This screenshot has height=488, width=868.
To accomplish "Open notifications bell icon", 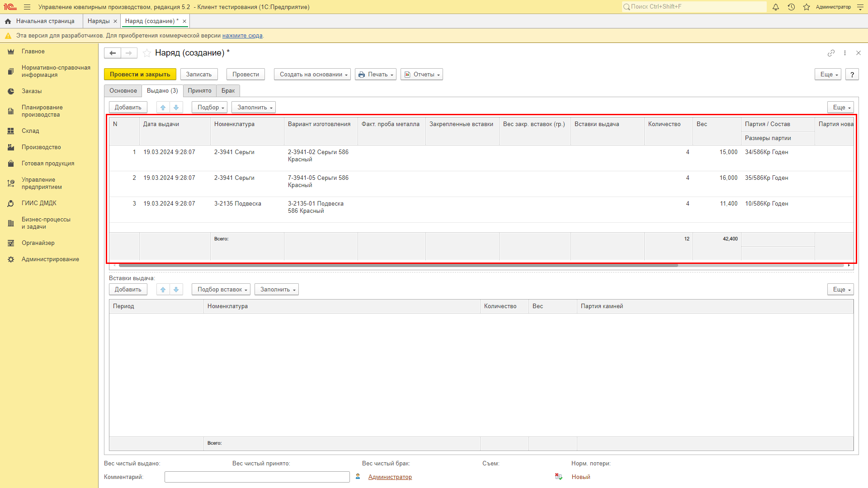I will (x=776, y=7).
